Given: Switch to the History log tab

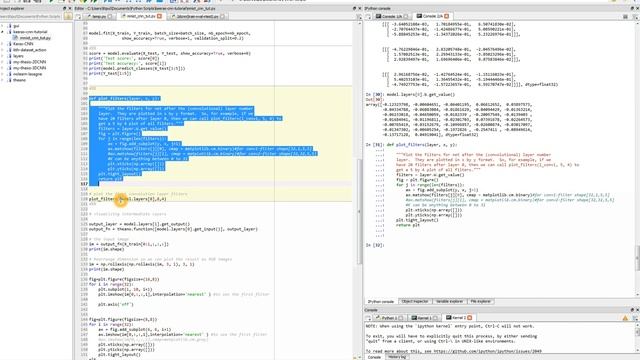Looking at the screenshot, I should [397, 357].
